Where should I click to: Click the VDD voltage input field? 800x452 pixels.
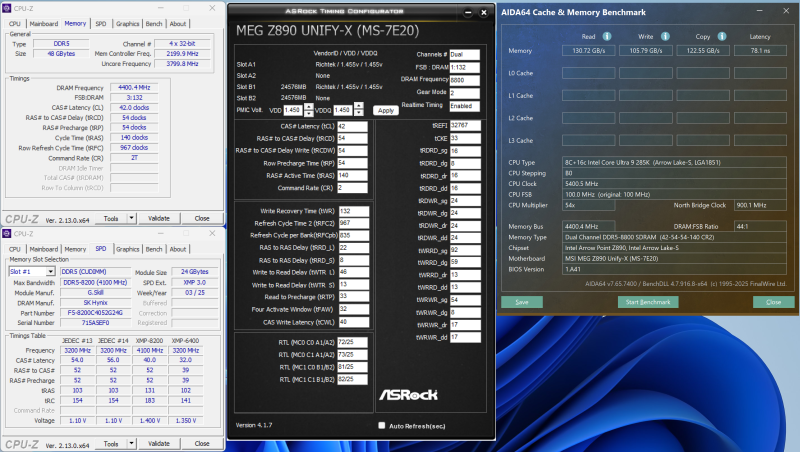coord(293,110)
